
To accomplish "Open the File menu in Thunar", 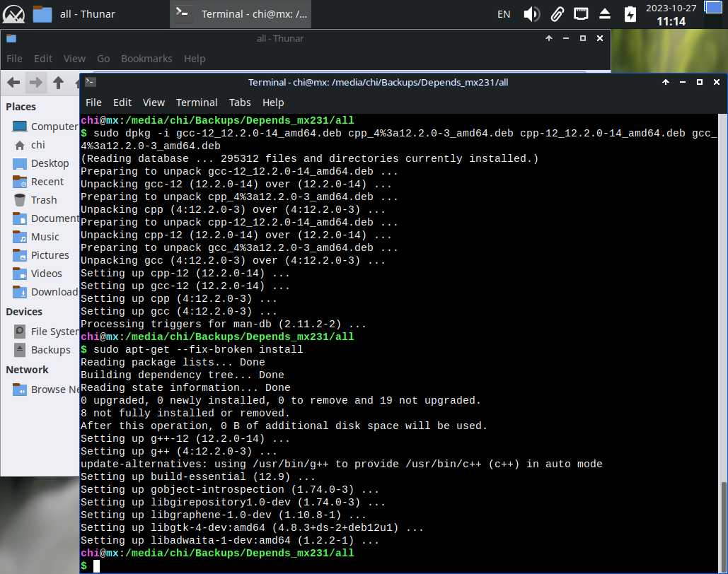I will tap(14, 59).
